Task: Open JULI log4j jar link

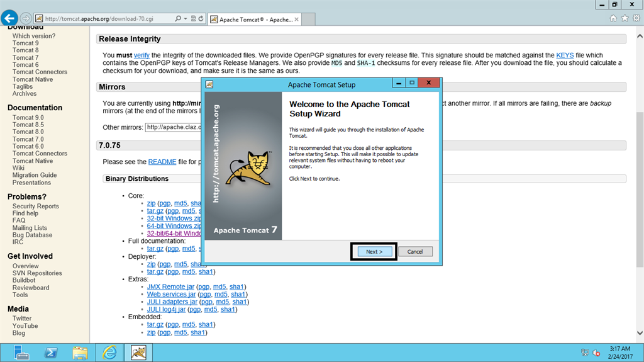Action: click(166, 309)
